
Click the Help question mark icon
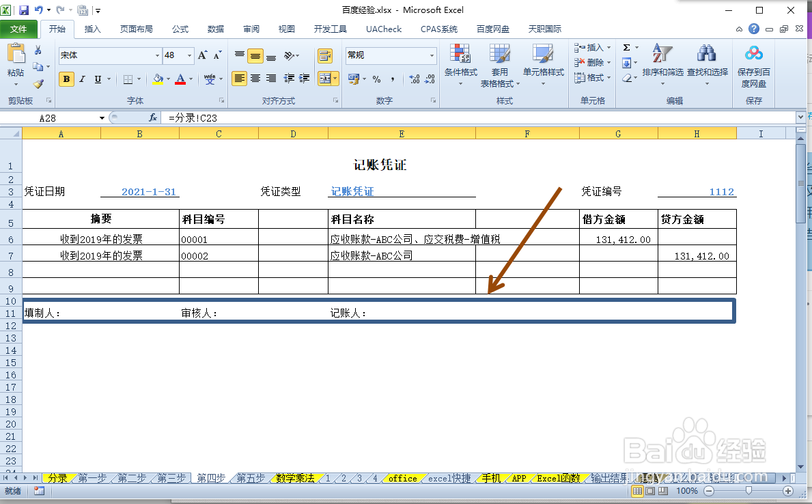(x=754, y=29)
